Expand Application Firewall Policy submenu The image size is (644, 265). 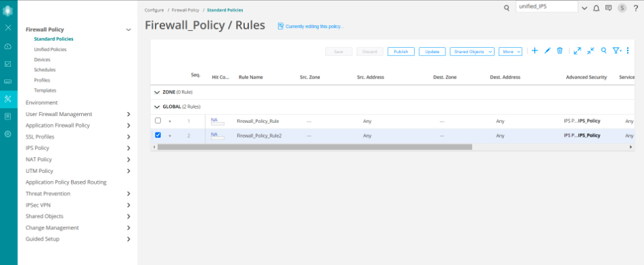(x=128, y=126)
